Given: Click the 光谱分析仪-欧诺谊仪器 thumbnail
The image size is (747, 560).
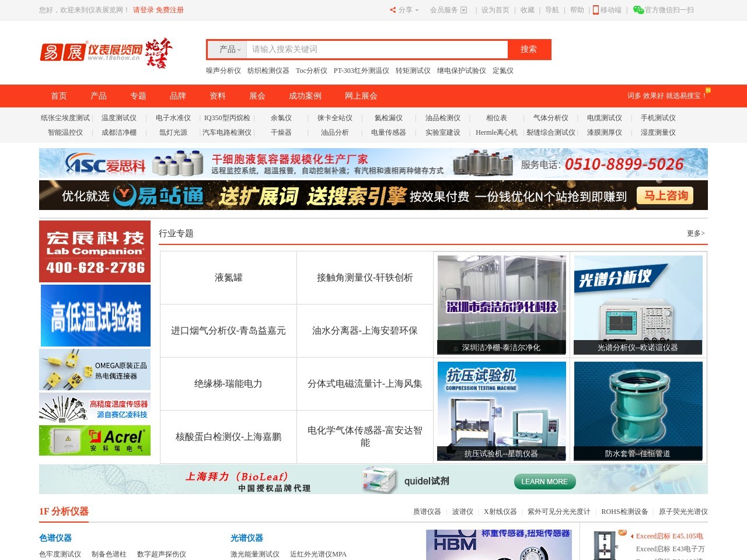Looking at the screenshot, I should click(x=638, y=305).
